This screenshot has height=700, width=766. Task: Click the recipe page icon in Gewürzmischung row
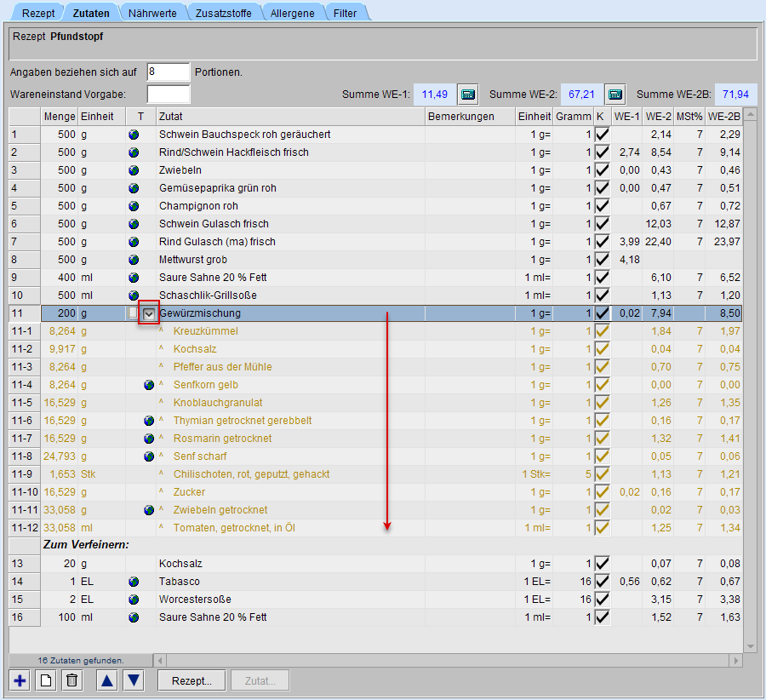[x=132, y=313]
